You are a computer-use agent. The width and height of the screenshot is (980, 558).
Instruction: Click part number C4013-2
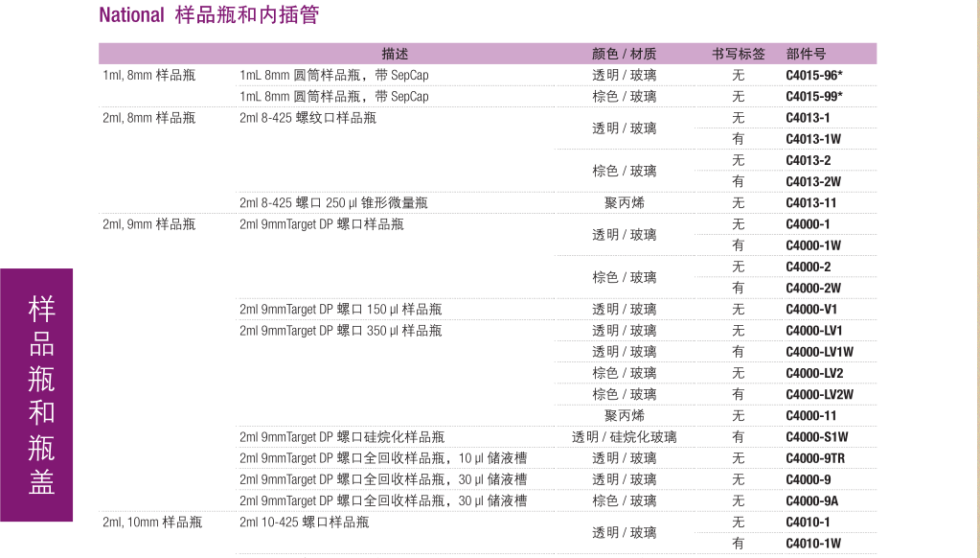click(x=809, y=160)
